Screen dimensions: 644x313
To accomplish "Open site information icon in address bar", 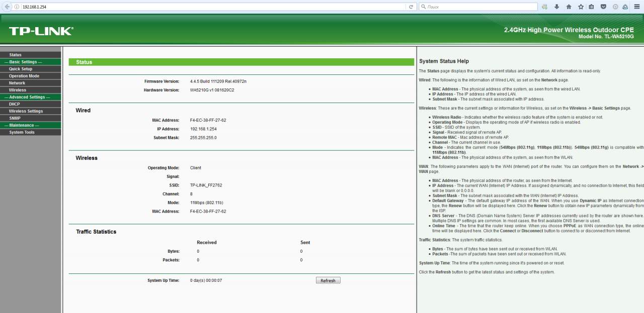I will point(17,7).
